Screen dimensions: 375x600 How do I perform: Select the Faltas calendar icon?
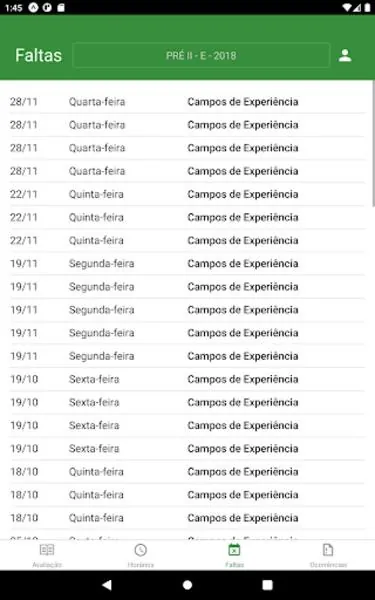(x=234, y=550)
